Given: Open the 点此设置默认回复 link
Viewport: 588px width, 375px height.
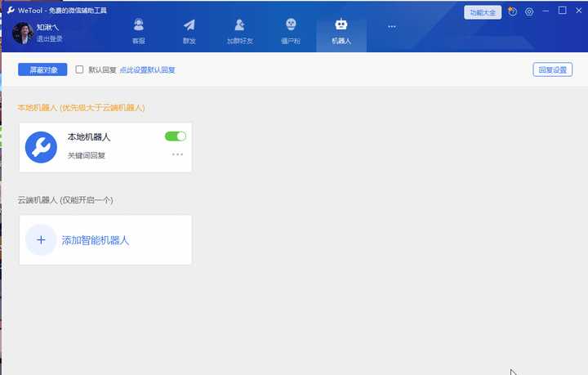Looking at the screenshot, I should [147, 69].
